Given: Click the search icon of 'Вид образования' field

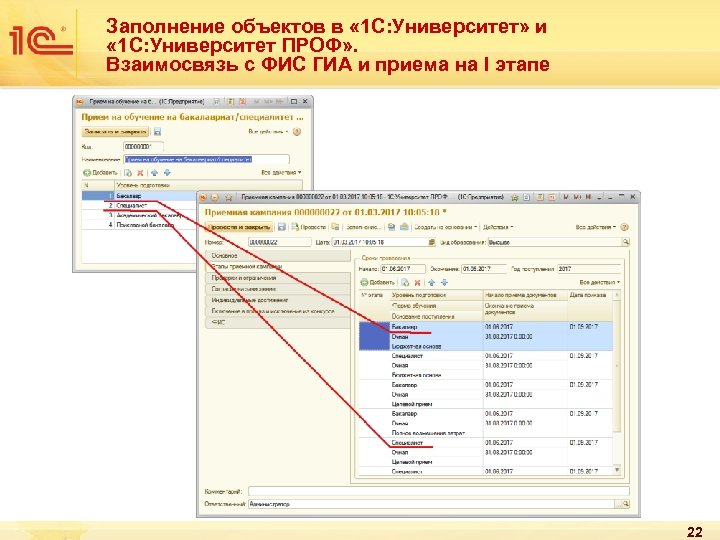Looking at the screenshot, I should [x=625, y=242].
